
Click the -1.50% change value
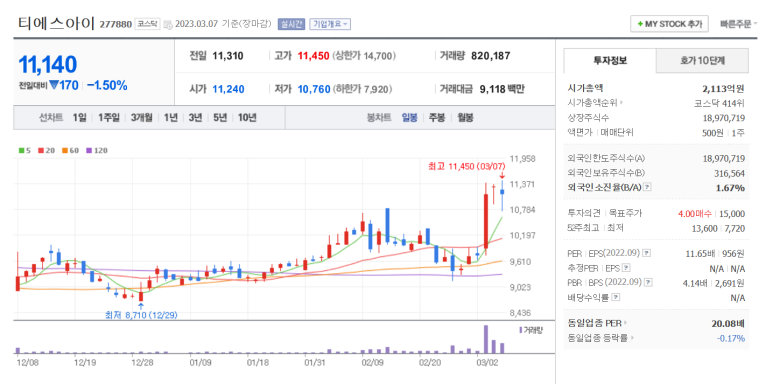107,85
